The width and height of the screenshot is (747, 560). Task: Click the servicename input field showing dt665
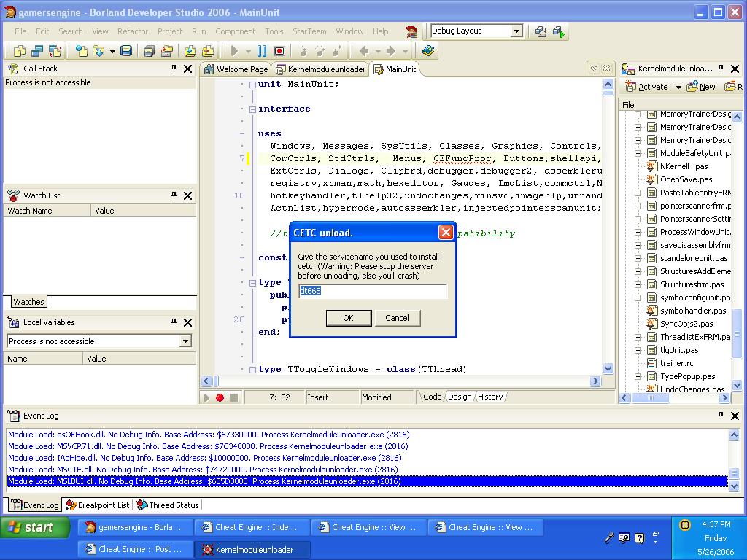373,291
